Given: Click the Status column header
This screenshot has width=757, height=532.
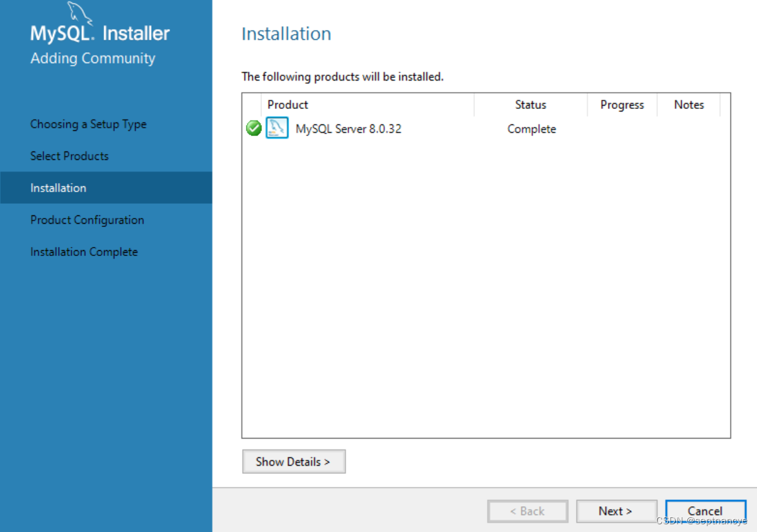Looking at the screenshot, I should click(x=530, y=104).
